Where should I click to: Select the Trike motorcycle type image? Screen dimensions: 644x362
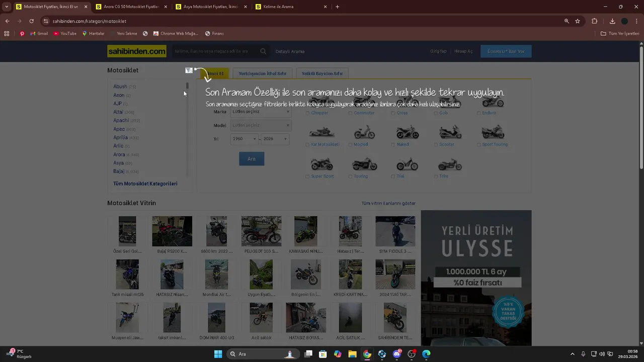pos(450,164)
